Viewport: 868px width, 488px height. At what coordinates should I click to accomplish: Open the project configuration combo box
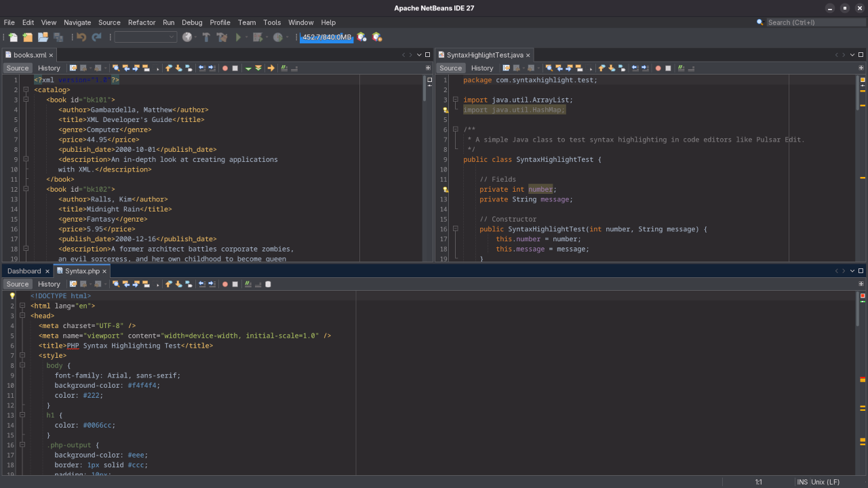[146, 37]
